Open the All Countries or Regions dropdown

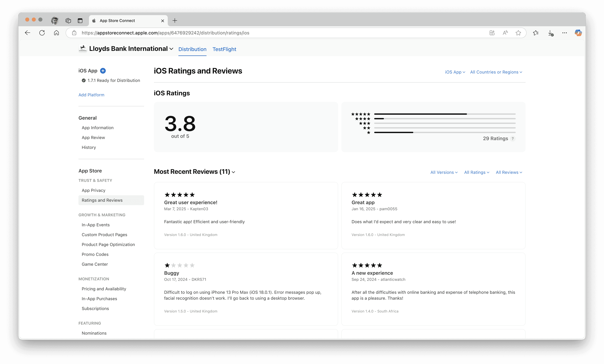tap(496, 72)
